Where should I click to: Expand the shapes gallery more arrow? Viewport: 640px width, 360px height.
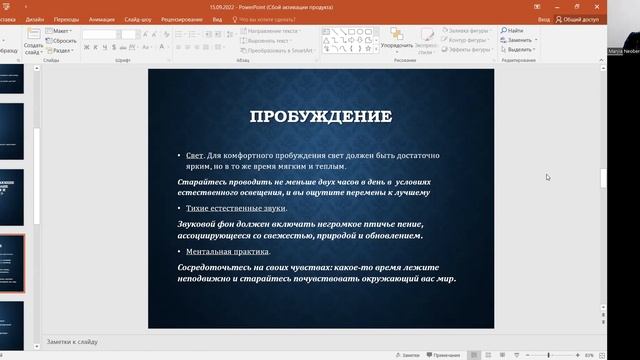coord(376,49)
